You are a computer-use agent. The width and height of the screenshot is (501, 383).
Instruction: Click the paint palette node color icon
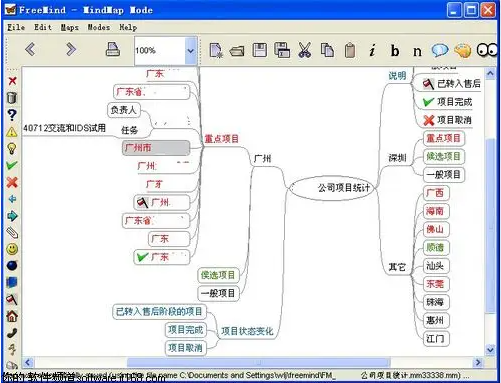point(463,51)
